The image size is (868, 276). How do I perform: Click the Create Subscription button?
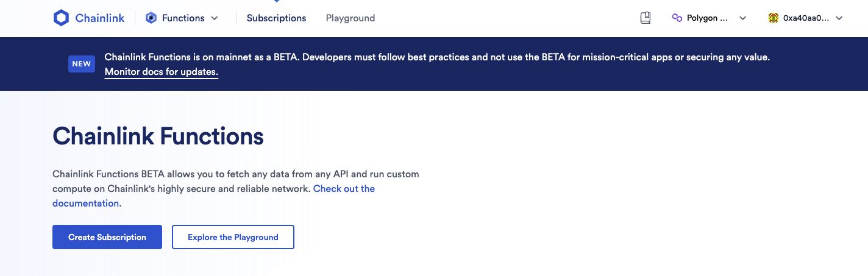(107, 237)
